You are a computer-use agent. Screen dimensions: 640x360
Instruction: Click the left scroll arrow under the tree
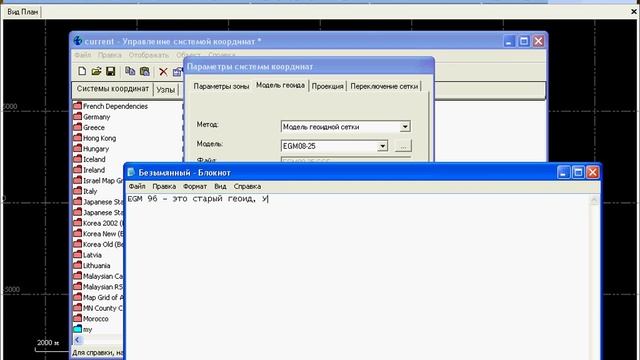point(78,340)
